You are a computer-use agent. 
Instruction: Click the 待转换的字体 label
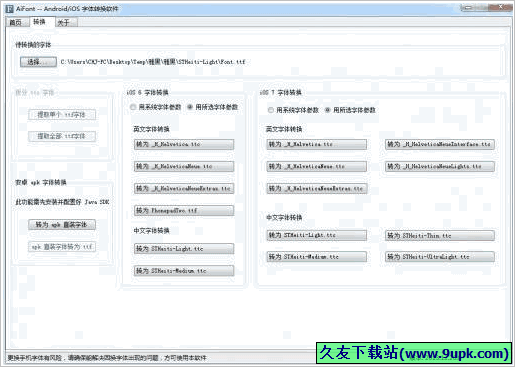(x=33, y=45)
